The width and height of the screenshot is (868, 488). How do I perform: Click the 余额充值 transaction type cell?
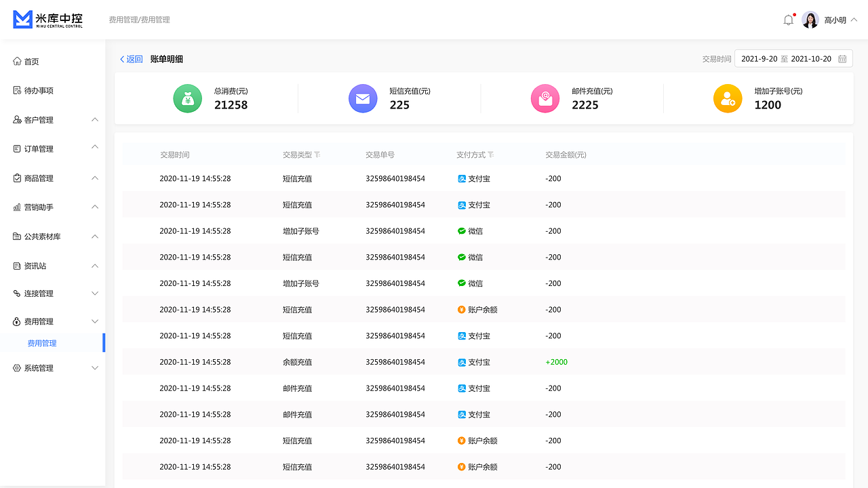point(298,363)
